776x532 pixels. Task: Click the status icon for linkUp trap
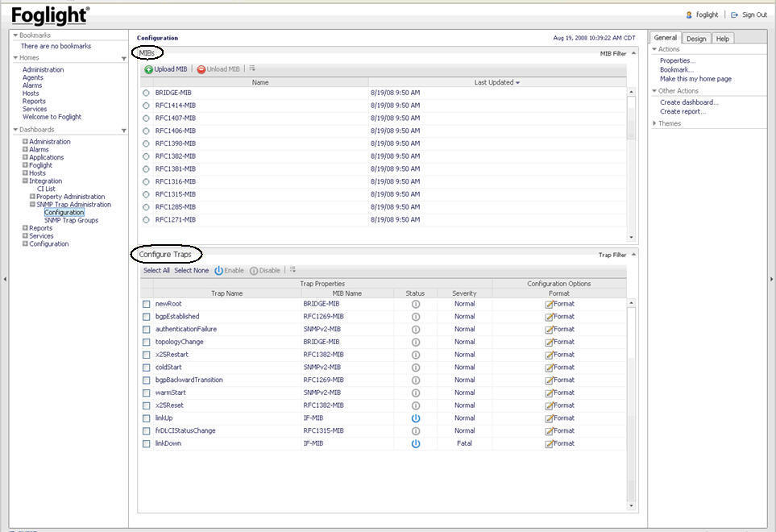pyautogui.click(x=416, y=418)
